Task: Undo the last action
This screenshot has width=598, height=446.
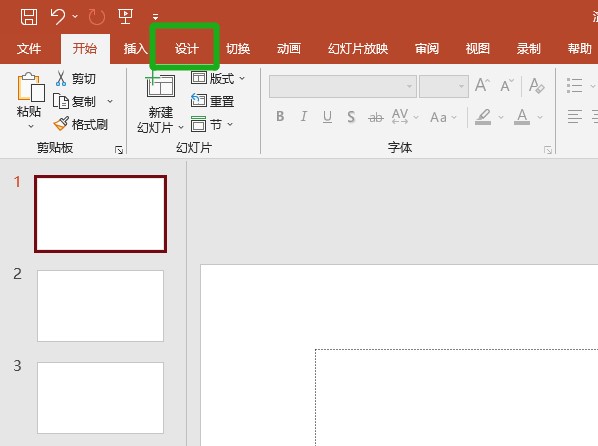Action: tap(58, 17)
